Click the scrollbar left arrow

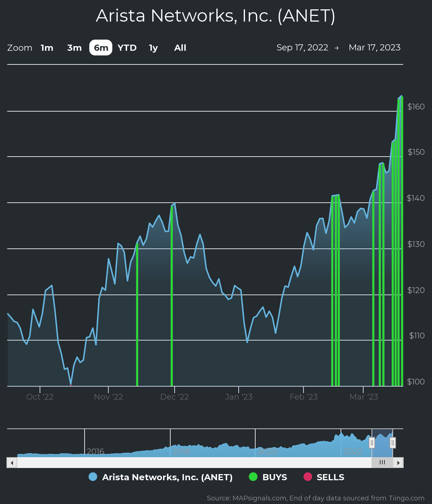point(12,463)
